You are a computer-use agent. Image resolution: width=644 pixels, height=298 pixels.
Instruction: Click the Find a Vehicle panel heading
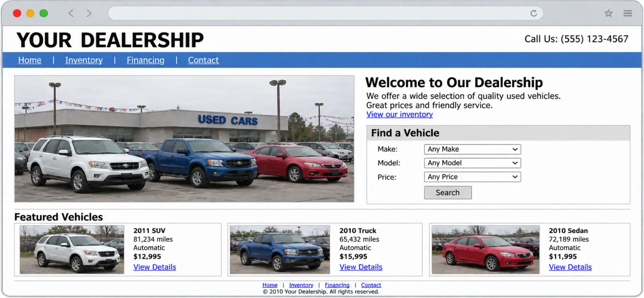point(405,133)
